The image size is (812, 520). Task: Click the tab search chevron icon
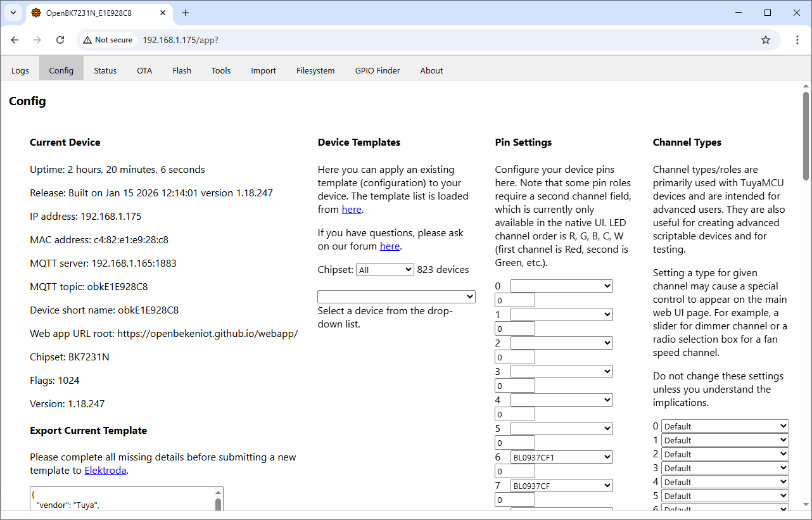(x=13, y=13)
